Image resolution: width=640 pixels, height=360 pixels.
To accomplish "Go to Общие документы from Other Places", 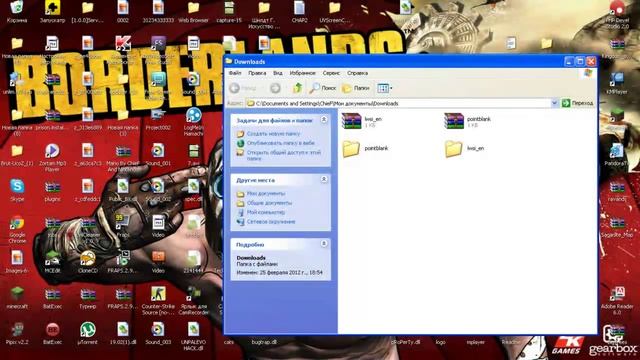I will click(x=269, y=203).
